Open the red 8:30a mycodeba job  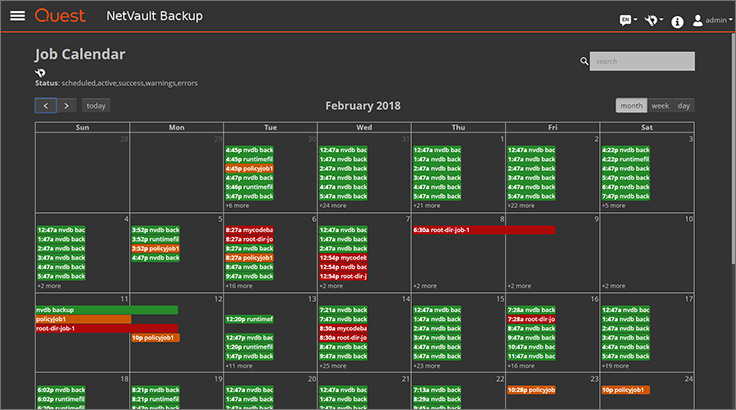pyautogui.click(x=343, y=329)
